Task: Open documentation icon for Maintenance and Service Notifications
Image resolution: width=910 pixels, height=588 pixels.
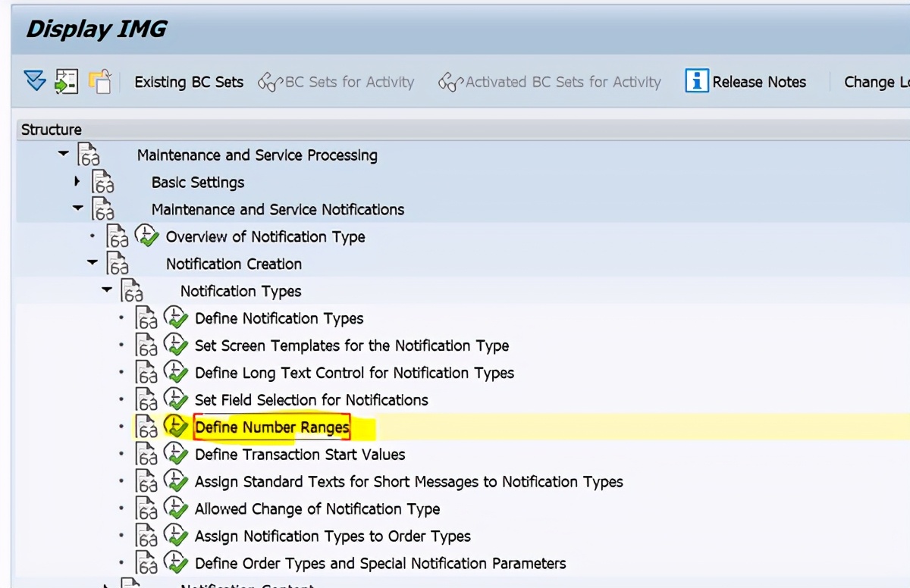Action: click(x=103, y=210)
